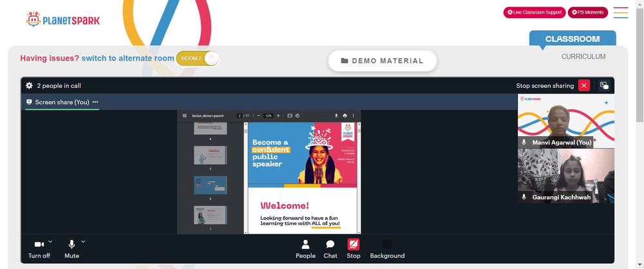
Task: Toggle the ROOM 2 switch
Action: coord(198,59)
